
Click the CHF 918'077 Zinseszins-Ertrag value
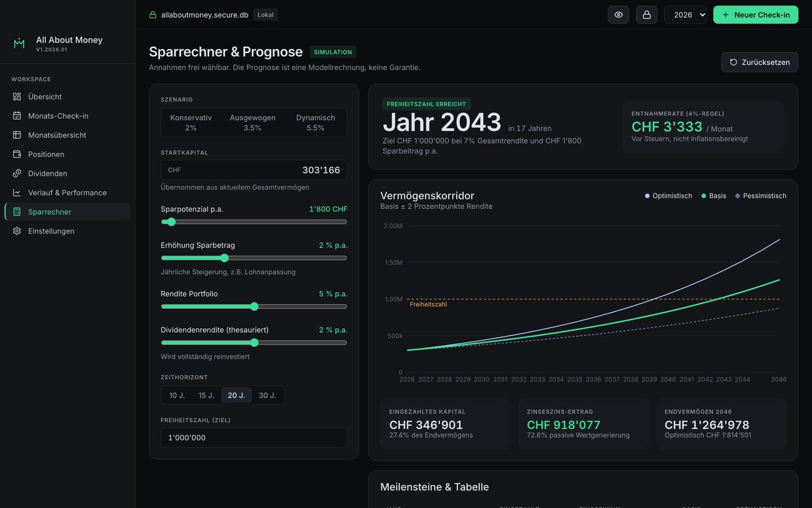click(x=563, y=425)
